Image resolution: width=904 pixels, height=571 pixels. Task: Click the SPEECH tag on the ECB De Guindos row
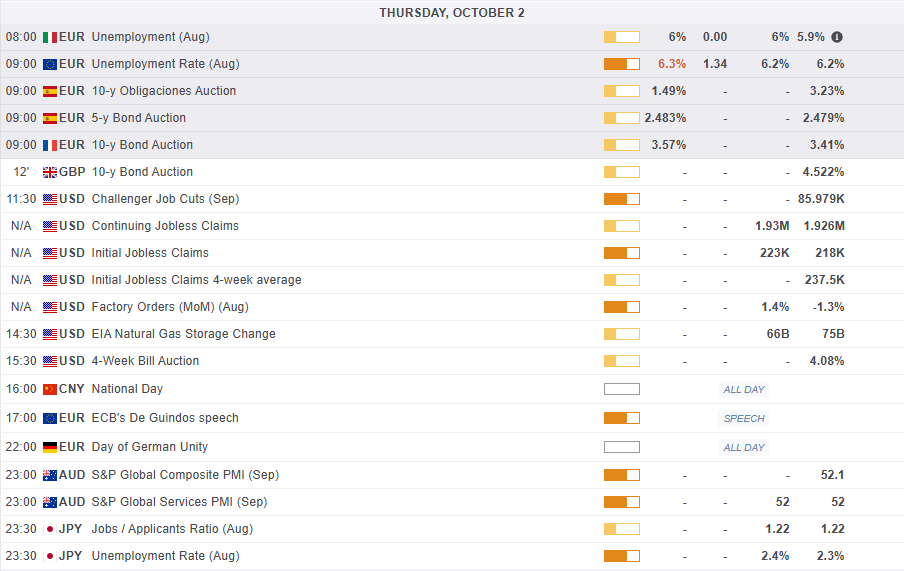coord(744,418)
